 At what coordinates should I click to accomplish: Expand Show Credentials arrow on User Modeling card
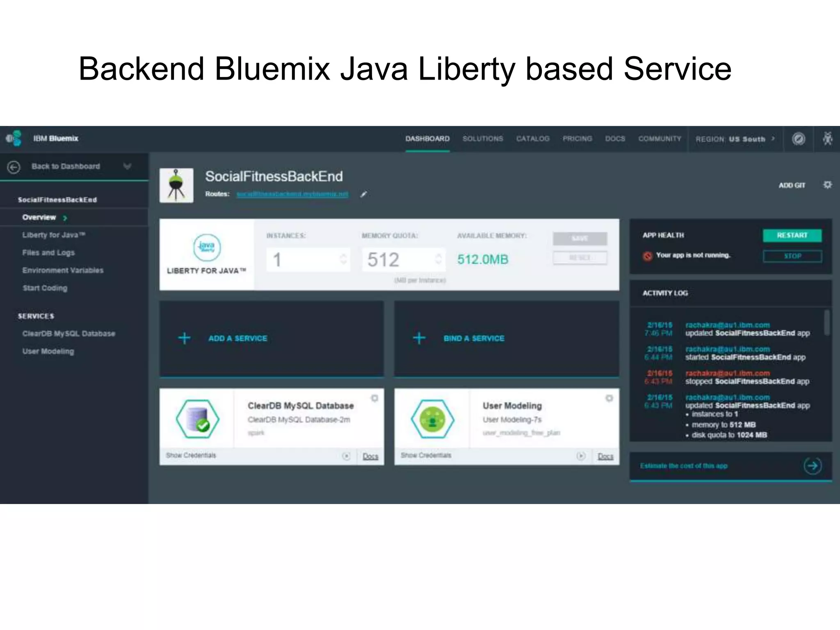[581, 456]
